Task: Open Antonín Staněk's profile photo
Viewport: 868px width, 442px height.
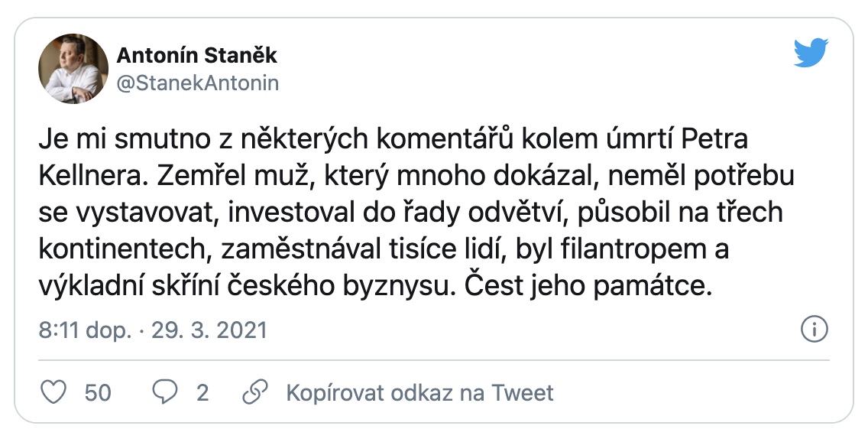Action: pyautogui.click(x=73, y=68)
